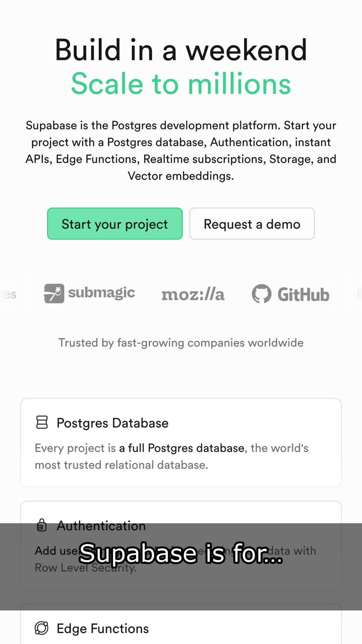The height and width of the screenshot is (644, 362).
Task: Click the submagic wand logo icon
Action: 54,293
